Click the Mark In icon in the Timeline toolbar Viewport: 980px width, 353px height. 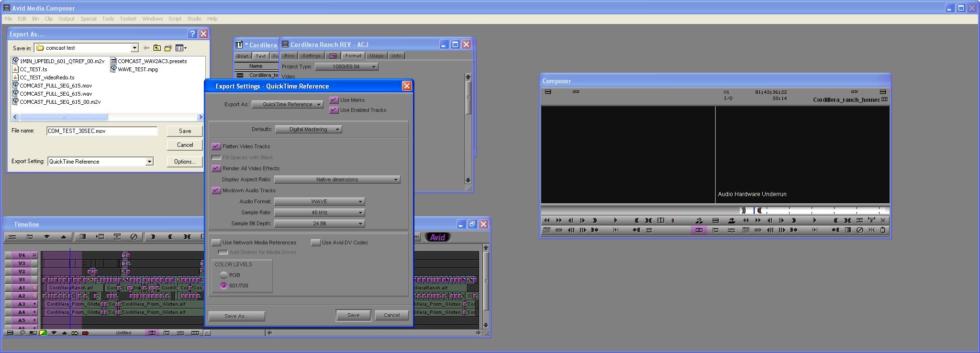[x=153, y=237]
